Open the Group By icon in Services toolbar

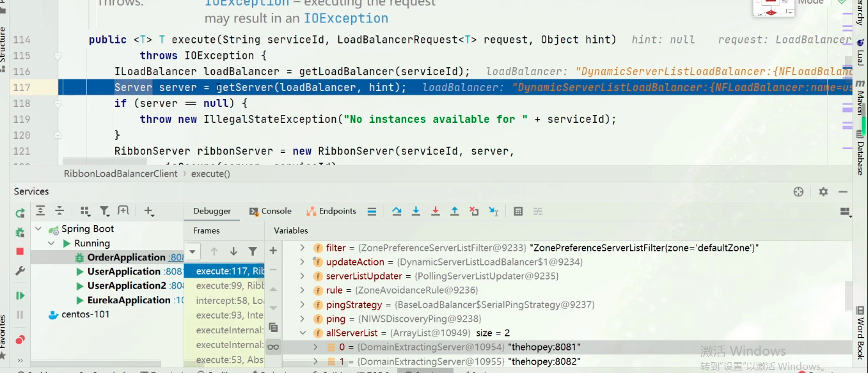pyautogui.click(x=86, y=210)
